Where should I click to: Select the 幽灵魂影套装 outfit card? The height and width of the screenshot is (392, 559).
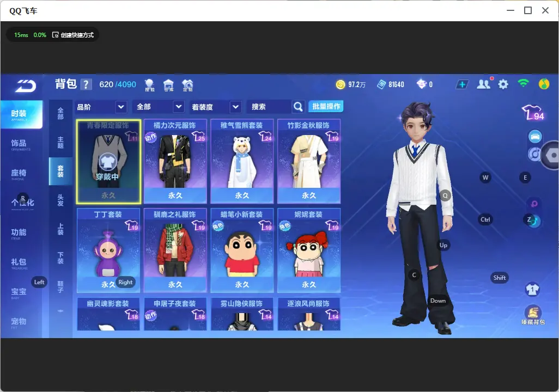click(108, 314)
